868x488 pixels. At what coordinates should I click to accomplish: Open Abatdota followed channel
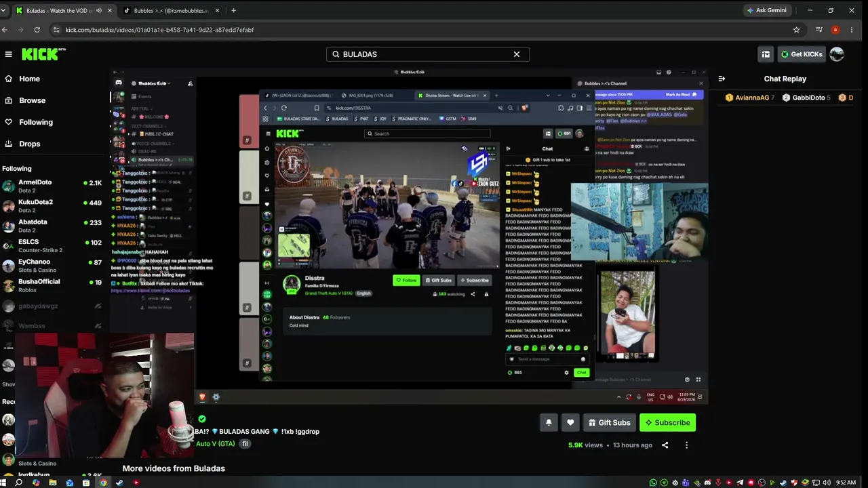[x=53, y=226]
